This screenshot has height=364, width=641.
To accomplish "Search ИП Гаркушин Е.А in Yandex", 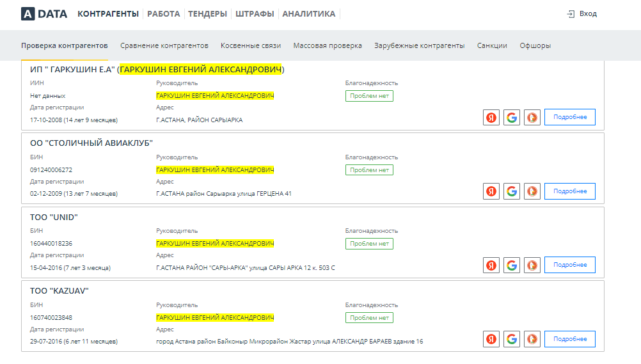I will click(x=491, y=117).
